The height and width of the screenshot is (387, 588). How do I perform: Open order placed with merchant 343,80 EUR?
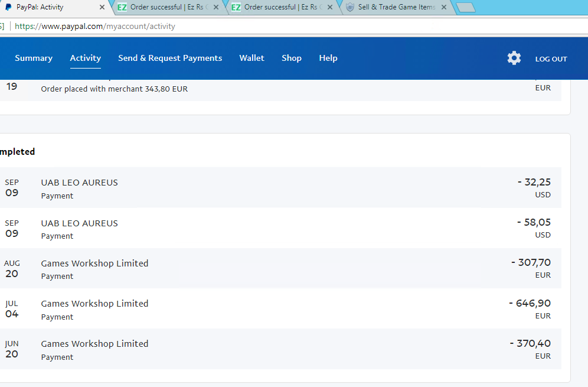(280, 90)
